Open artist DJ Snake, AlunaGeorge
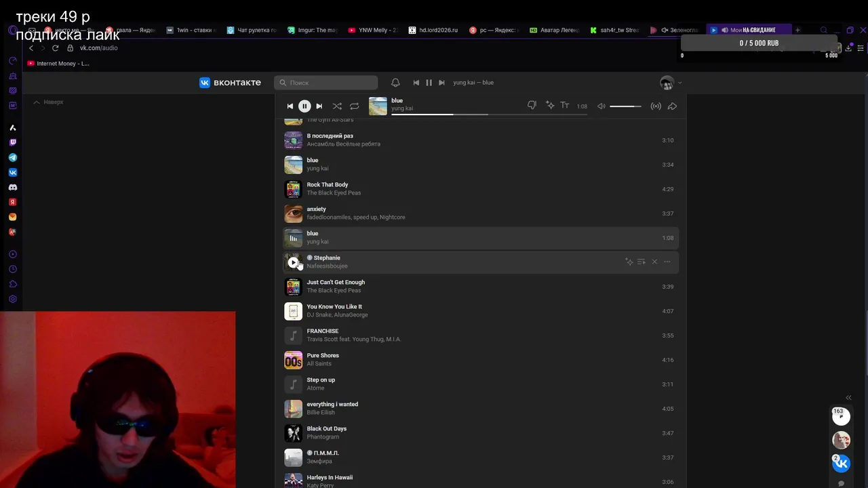 (x=337, y=315)
